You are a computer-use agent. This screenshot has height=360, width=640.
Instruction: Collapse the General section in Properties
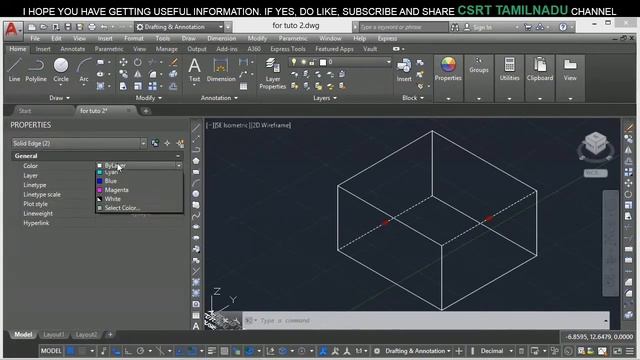click(x=178, y=156)
